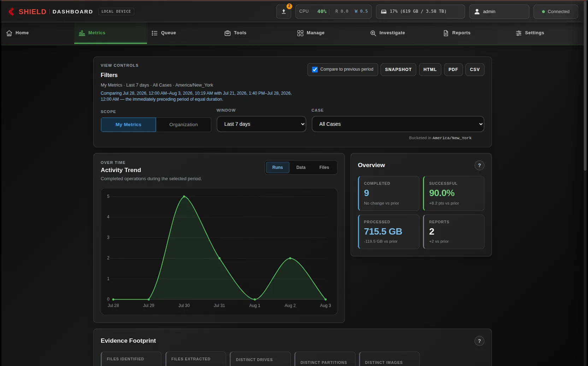588x366 pixels.
Task: Open the Settings tab
Action: click(x=547, y=33)
